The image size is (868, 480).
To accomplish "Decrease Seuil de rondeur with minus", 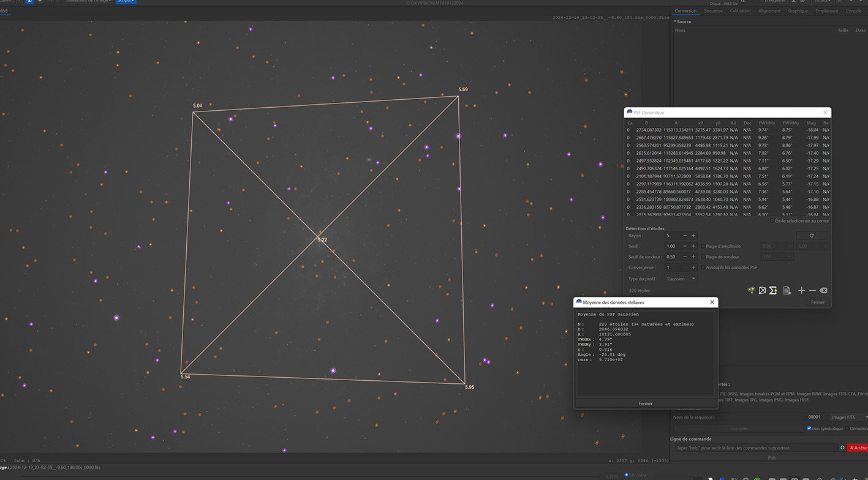I will coord(685,257).
